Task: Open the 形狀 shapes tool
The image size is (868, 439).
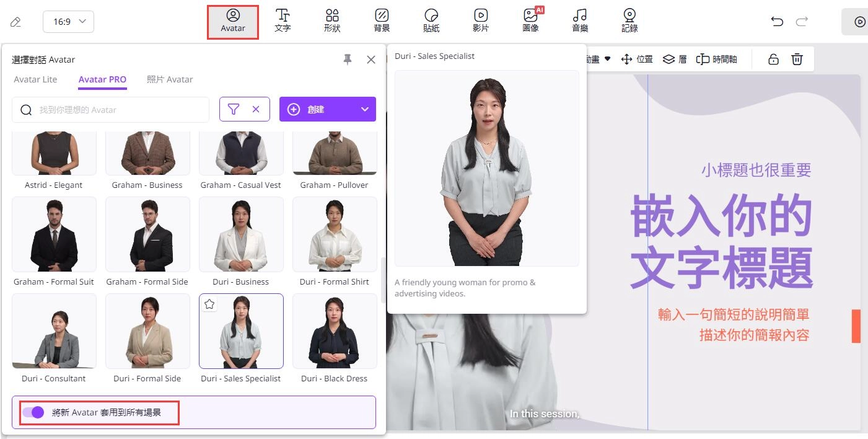Action: [x=332, y=22]
